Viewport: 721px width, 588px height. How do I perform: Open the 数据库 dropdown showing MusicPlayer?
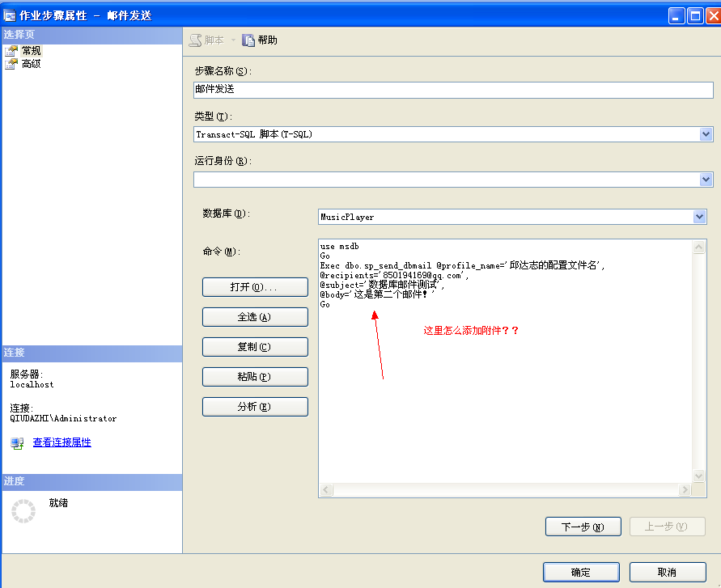coord(701,217)
